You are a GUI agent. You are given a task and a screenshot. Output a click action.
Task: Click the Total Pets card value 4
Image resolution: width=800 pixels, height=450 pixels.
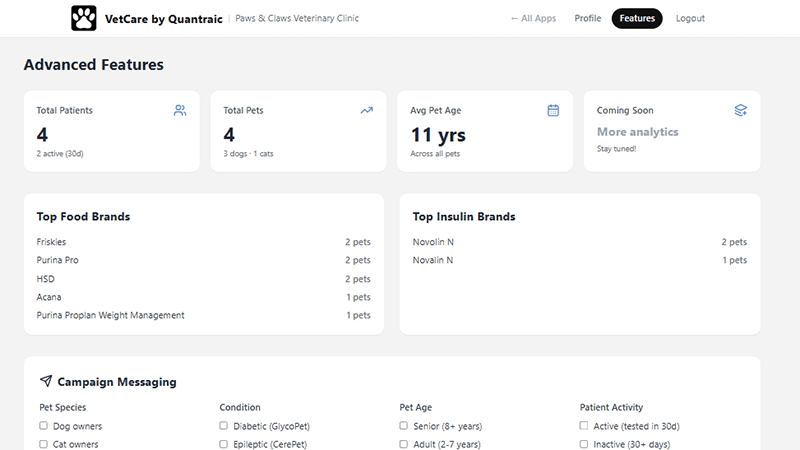[229, 135]
